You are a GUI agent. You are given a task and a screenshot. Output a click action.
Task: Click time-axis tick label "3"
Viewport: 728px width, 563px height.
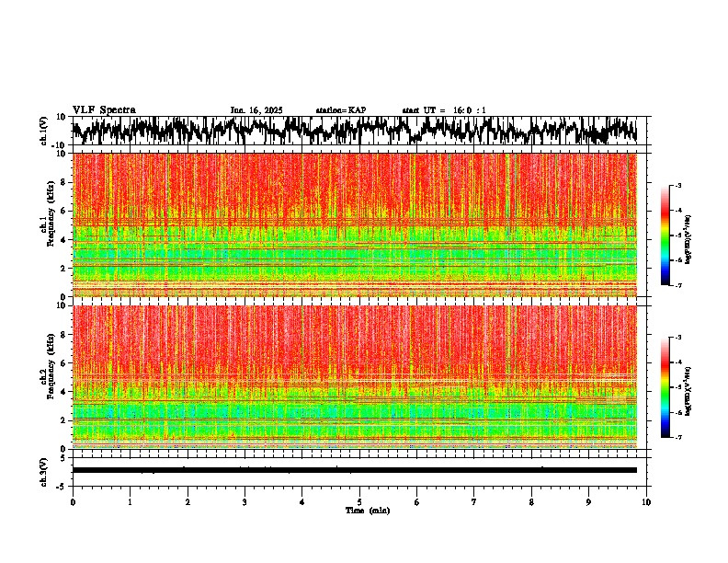point(245,502)
